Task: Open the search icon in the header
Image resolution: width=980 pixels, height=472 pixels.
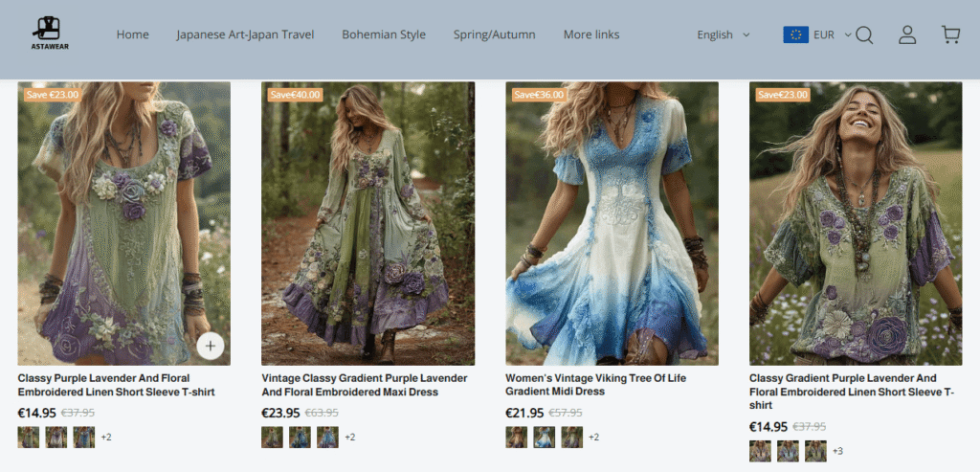Action: 864,35
